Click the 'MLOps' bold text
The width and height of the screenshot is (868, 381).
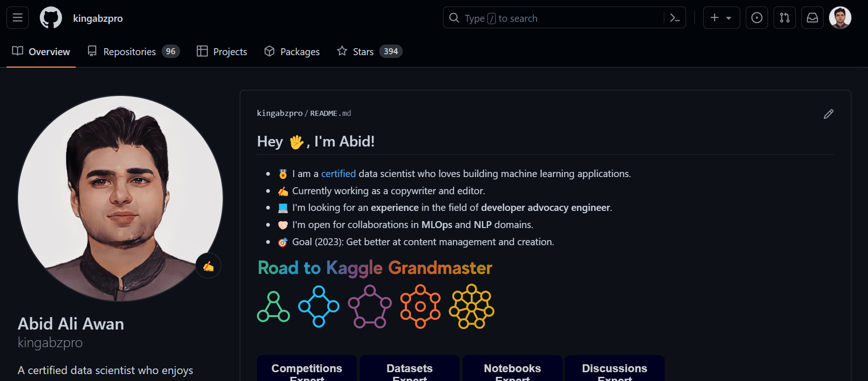tap(437, 225)
